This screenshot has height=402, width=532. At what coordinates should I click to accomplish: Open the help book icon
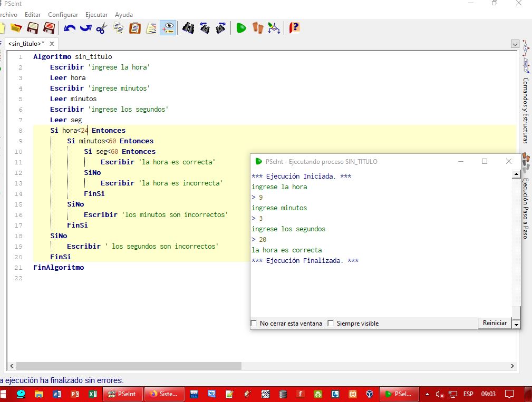295,28
